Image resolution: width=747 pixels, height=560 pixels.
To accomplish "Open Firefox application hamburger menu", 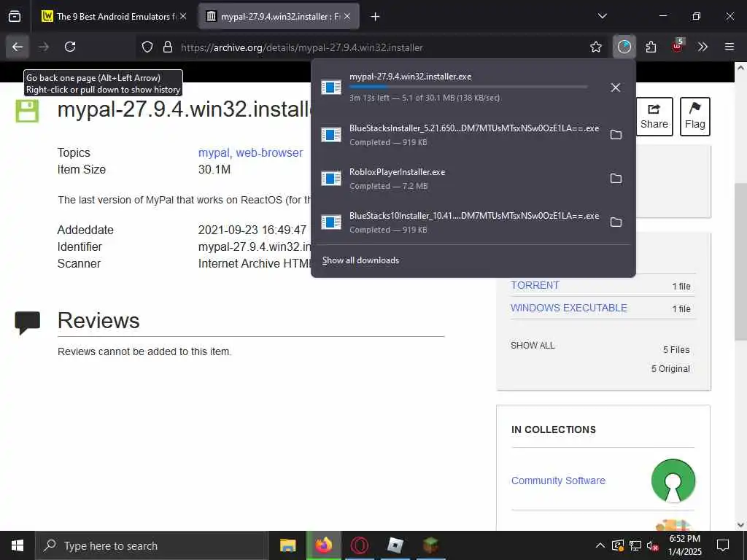I will (729, 47).
